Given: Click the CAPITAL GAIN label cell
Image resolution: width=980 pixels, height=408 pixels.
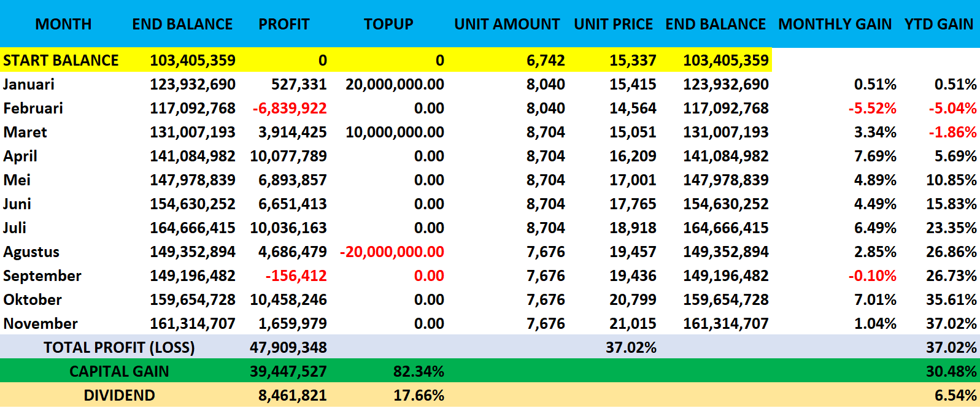Looking at the screenshot, I should (x=119, y=371).
